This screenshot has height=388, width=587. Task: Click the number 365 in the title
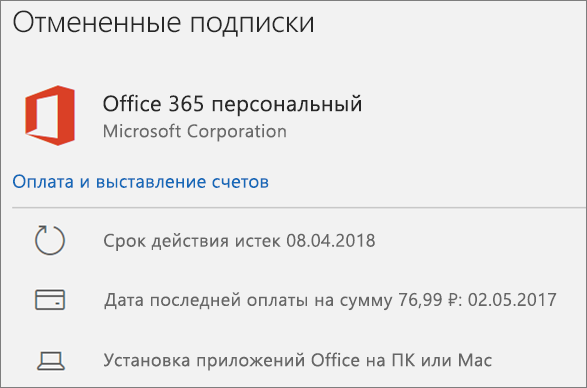tap(186, 104)
